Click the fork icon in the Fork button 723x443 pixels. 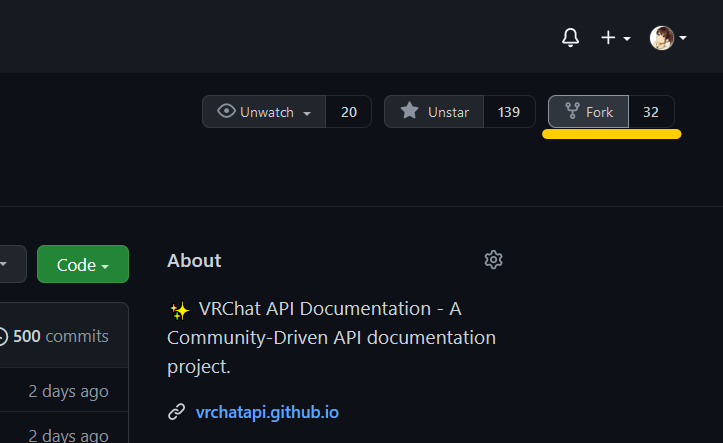pyautogui.click(x=572, y=112)
